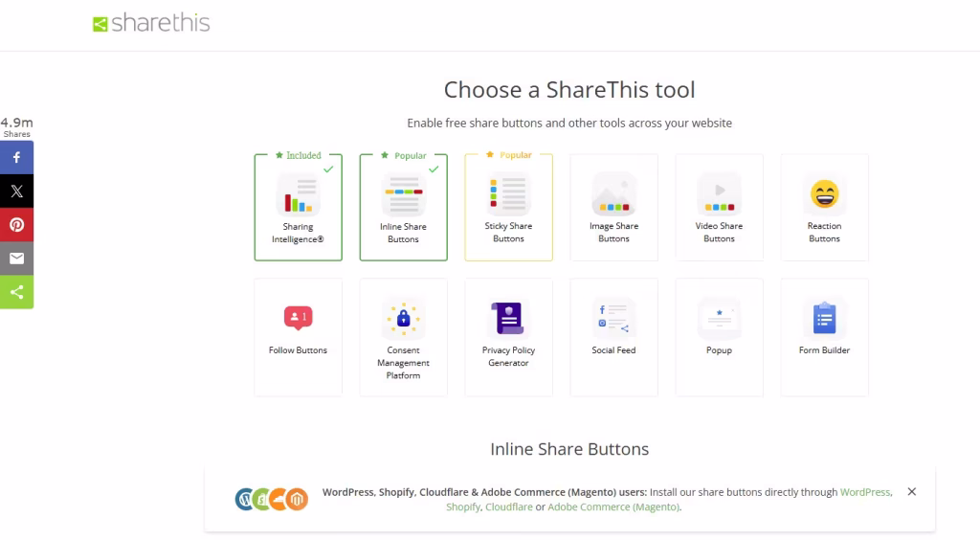Share page via X (Twitter) button
This screenshot has width=980, height=540.
coord(16,191)
